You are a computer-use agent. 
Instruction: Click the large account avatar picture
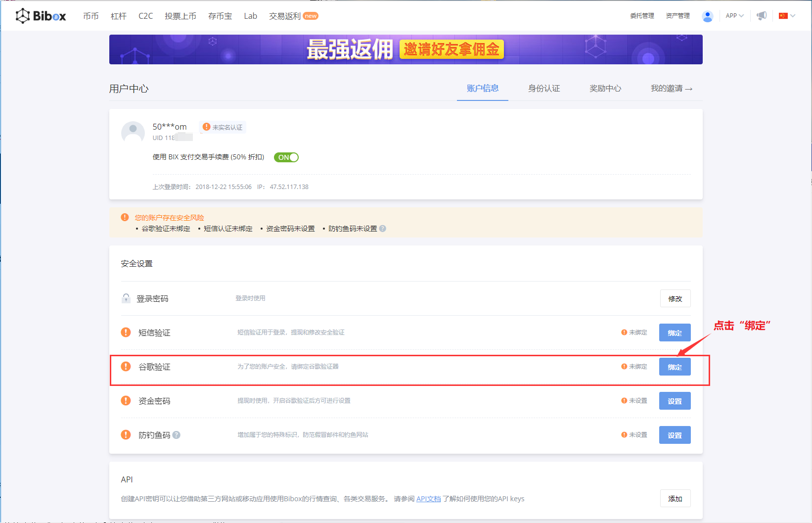click(x=133, y=133)
